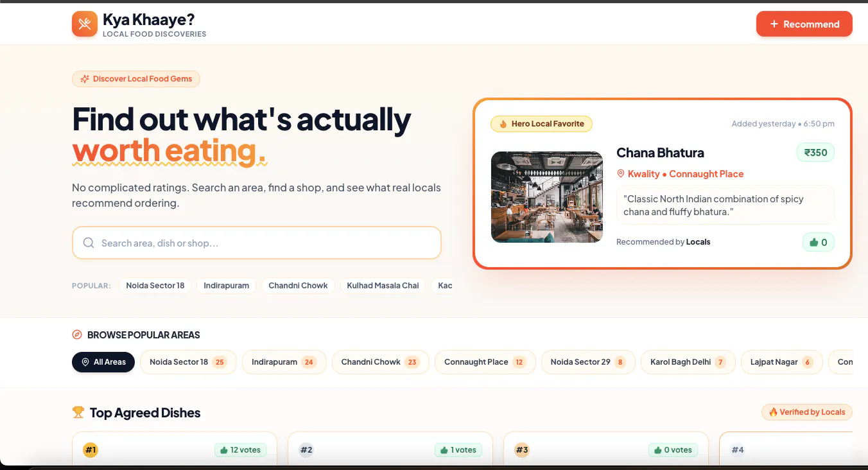
Task: Focus the Search area, dish or shop field
Action: tap(257, 243)
